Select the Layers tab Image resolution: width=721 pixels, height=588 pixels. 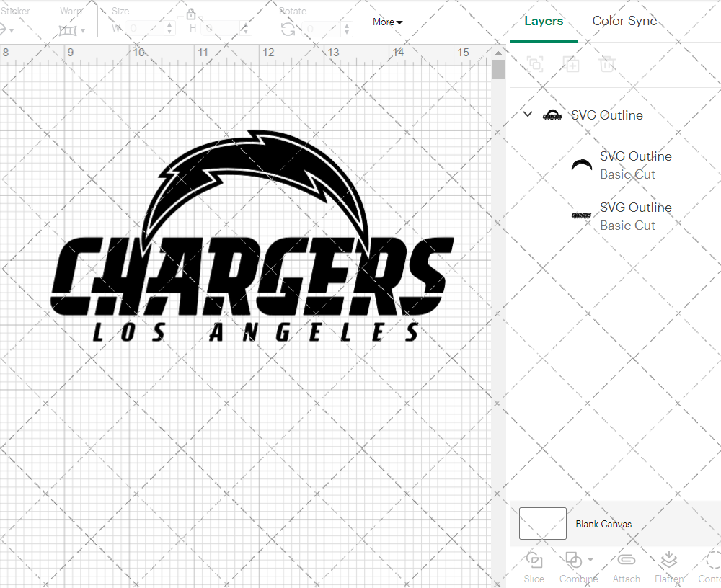[544, 21]
